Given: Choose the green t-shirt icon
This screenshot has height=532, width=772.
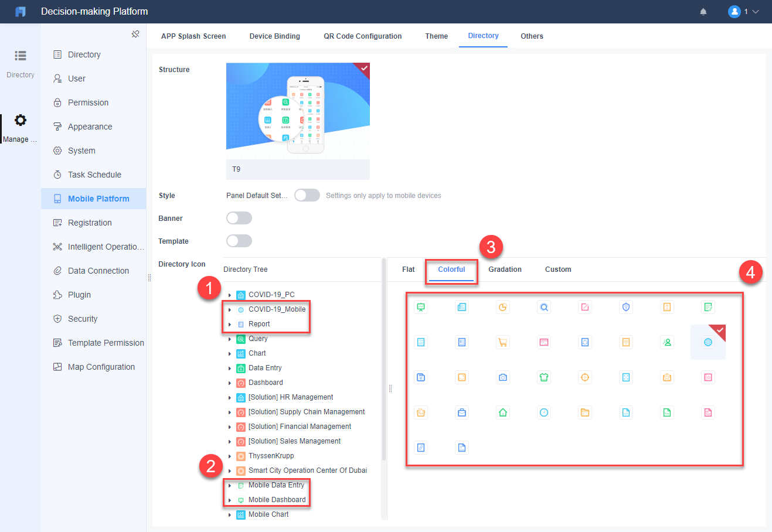Looking at the screenshot, I should pyautogui.click(x=544, y=377).
